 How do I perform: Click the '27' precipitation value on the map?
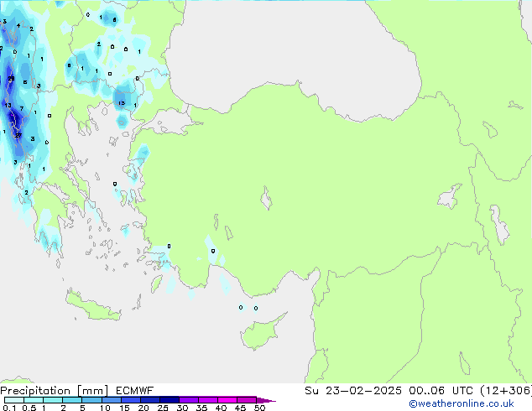click(18, 136)
